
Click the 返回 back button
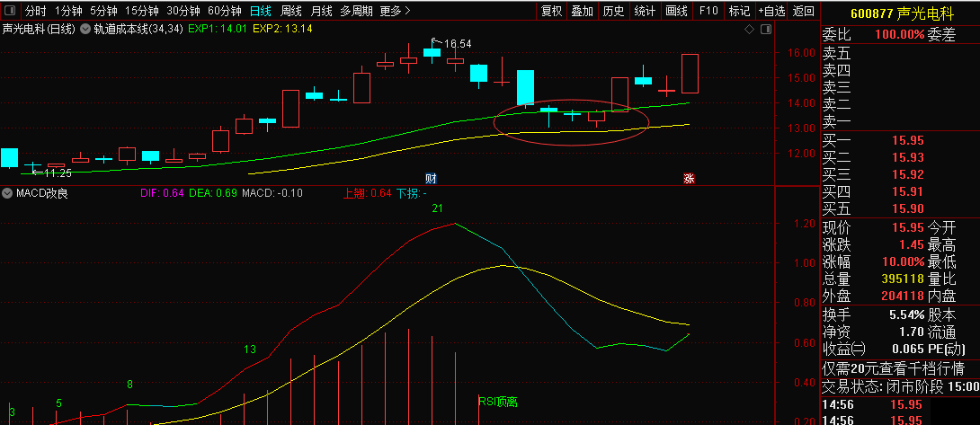[804, 11]
